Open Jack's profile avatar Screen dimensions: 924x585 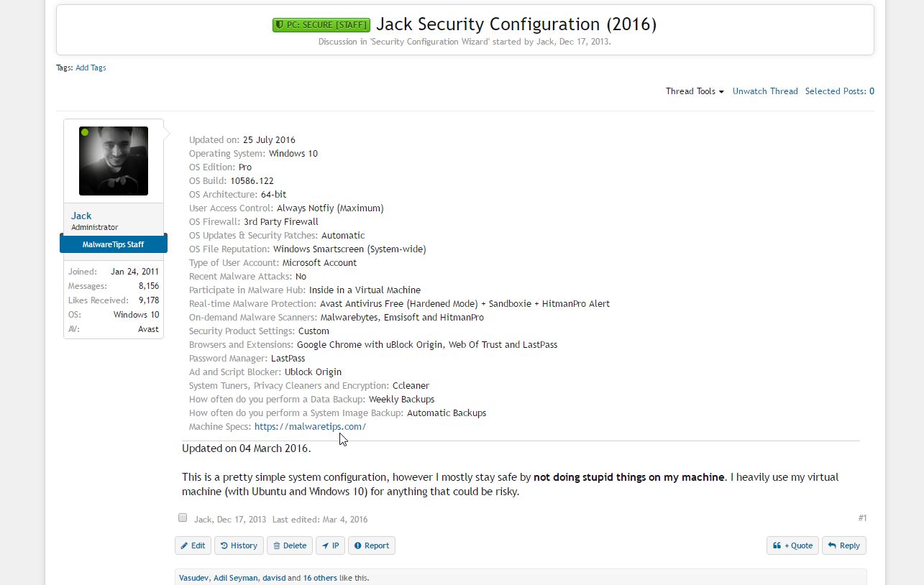pos(114,161)
